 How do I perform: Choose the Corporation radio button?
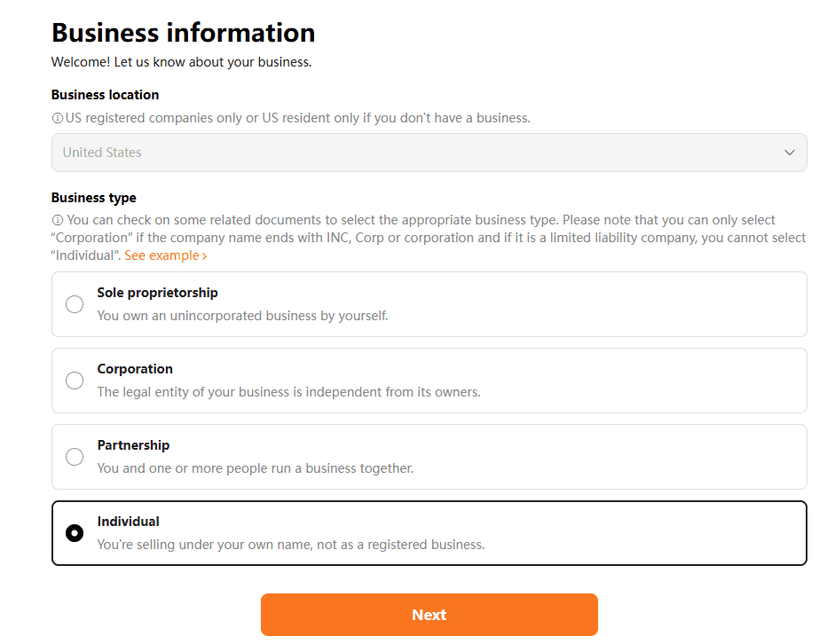(x=75, y=381)
